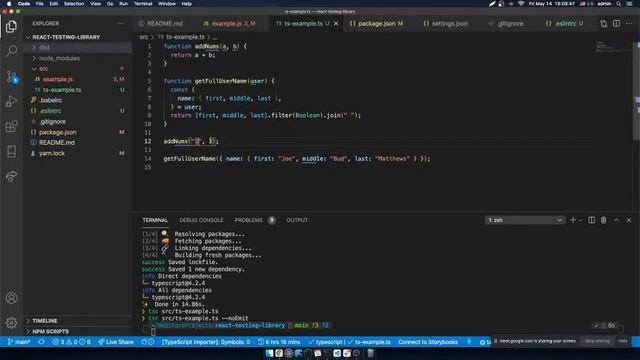Viewport: 640px width, 360px height.
Task: Click the main branch indicator in status bar
Action: 19,342
